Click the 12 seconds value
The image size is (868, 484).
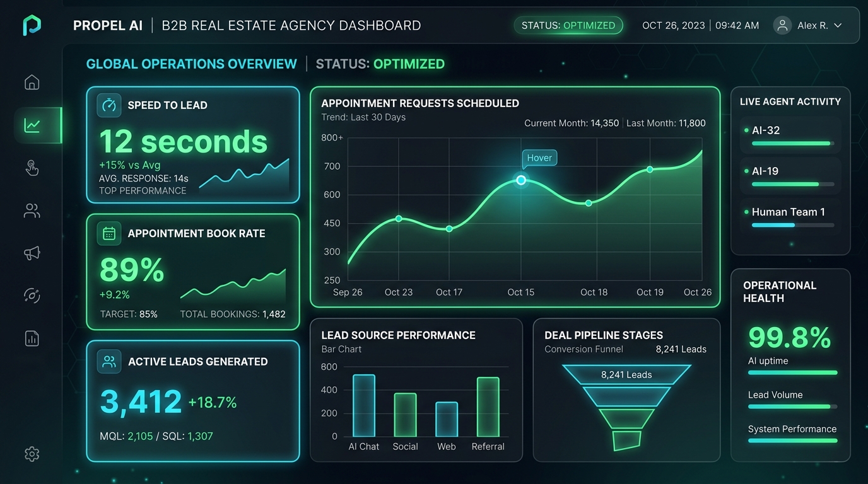[x=184, y=142]
